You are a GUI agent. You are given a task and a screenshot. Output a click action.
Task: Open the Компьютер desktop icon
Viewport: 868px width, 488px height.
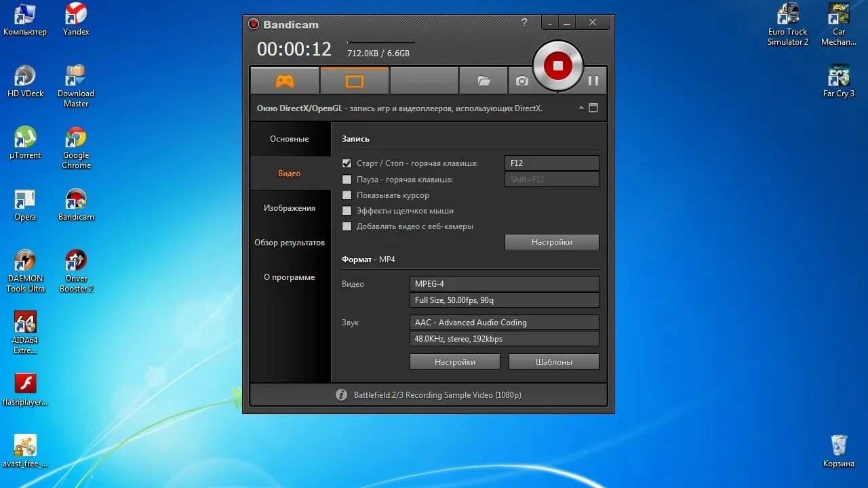25,20
